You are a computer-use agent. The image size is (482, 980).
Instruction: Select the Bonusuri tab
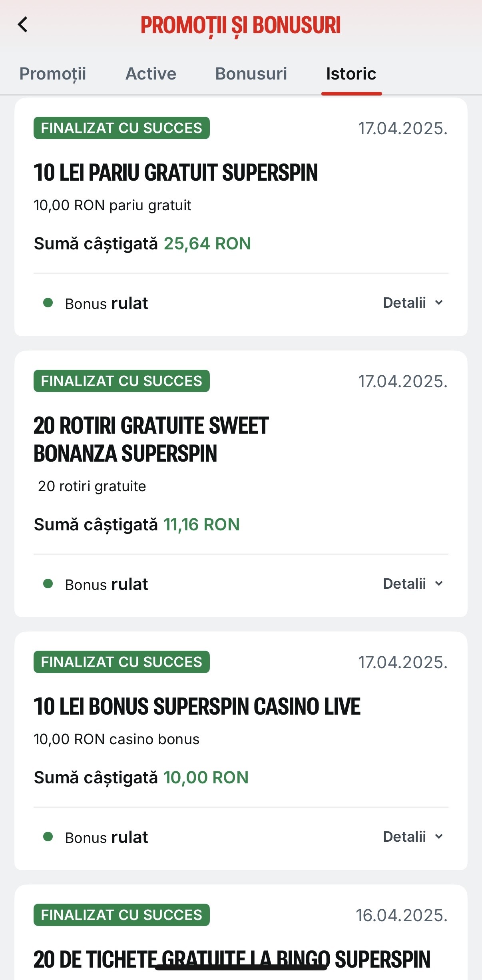click(251, 74)
